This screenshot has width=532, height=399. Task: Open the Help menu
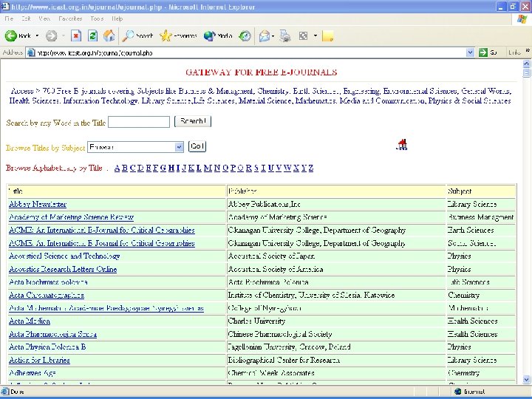pos(117,18)
